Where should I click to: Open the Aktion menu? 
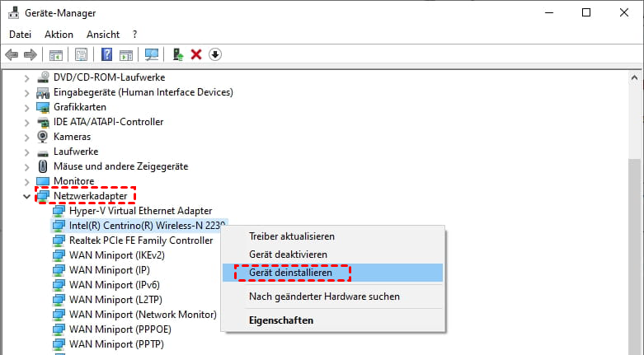click(59, 35)
